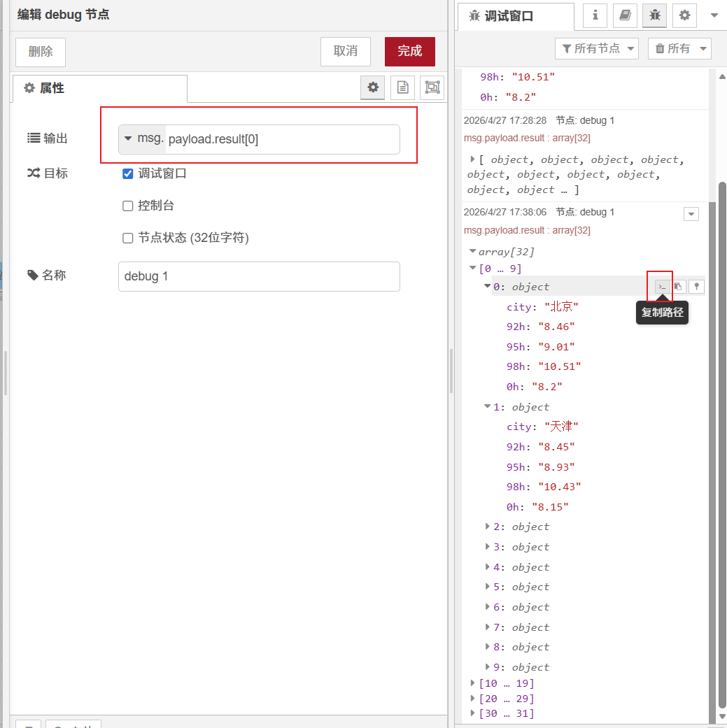Click the 17:38:06 msg.payload.result : array[32] label
Viewport: 727px width, 728px height.
pos(527,230)
